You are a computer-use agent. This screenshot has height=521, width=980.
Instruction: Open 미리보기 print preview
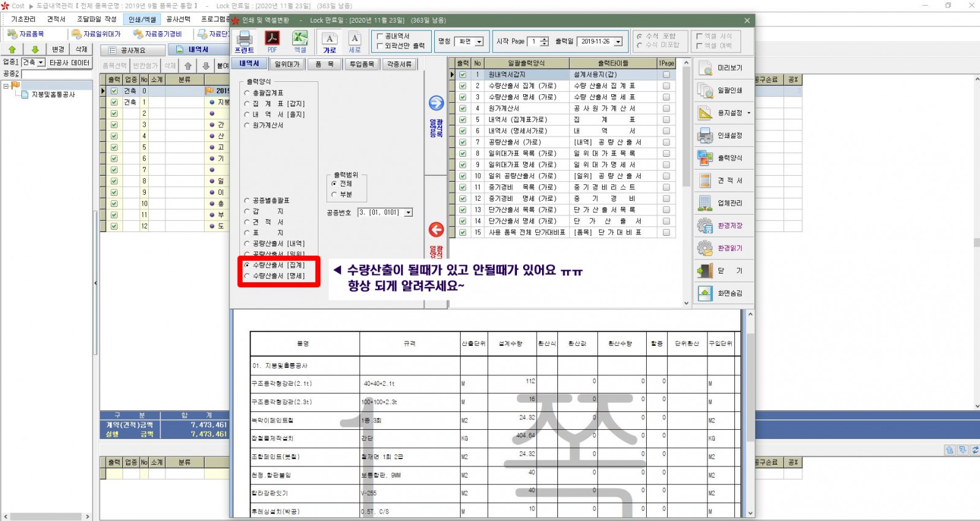pyautogui.click(x=723, y=68)
